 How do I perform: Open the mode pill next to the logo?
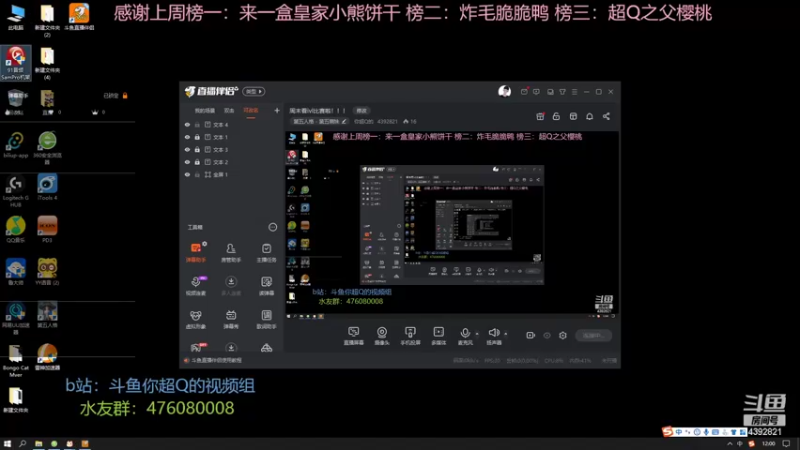tap(254, 91)
